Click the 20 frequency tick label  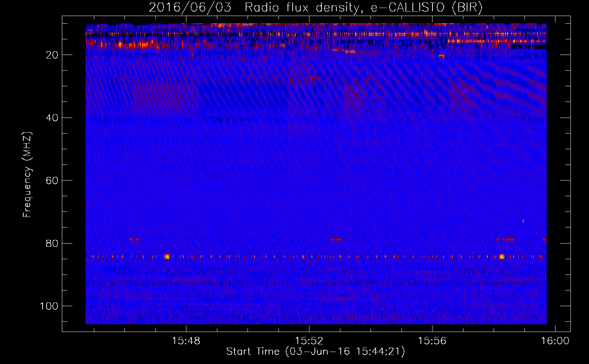52,55
